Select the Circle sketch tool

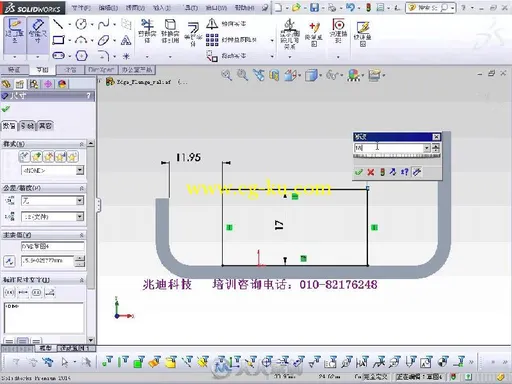pos(81,24)
